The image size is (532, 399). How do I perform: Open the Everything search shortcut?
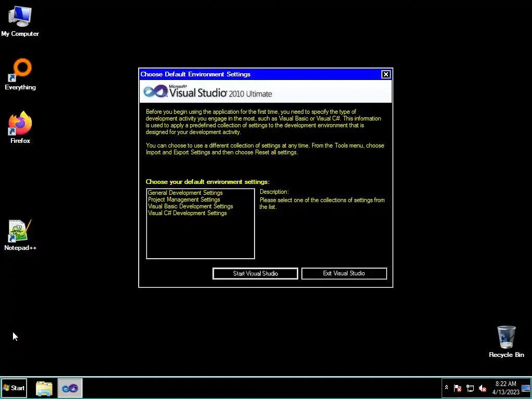(20, 74)
